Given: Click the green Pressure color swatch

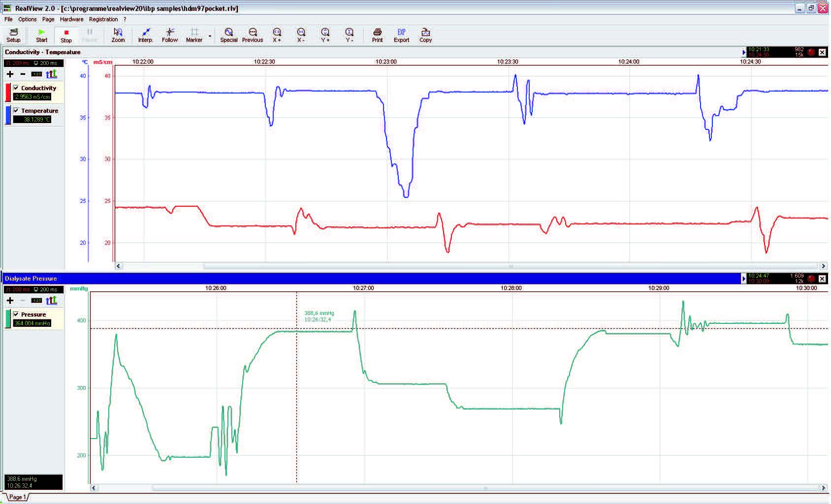Looking at the screenshot, I should click(8, 319).
